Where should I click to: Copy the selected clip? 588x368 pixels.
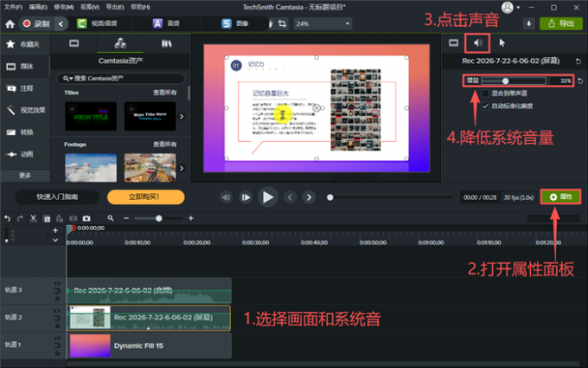click(x=47, y=218)
